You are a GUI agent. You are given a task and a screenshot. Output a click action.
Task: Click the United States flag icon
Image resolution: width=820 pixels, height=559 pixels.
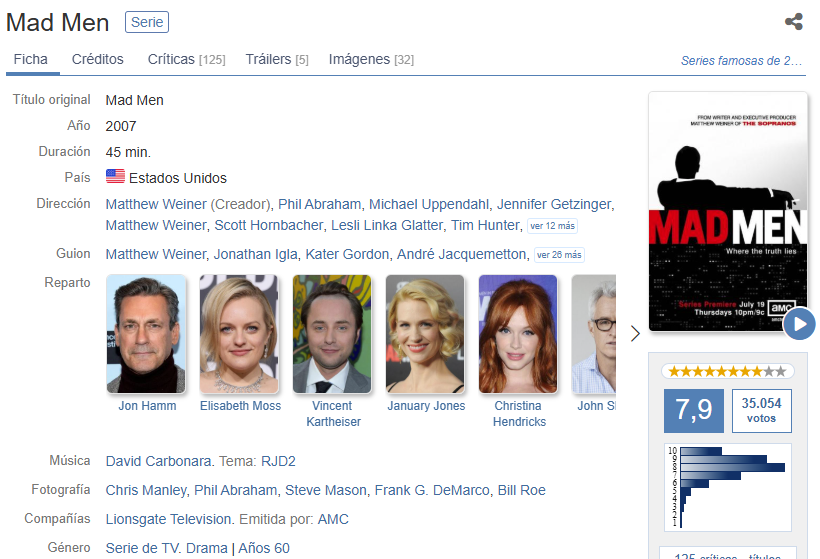pos(115,177)
